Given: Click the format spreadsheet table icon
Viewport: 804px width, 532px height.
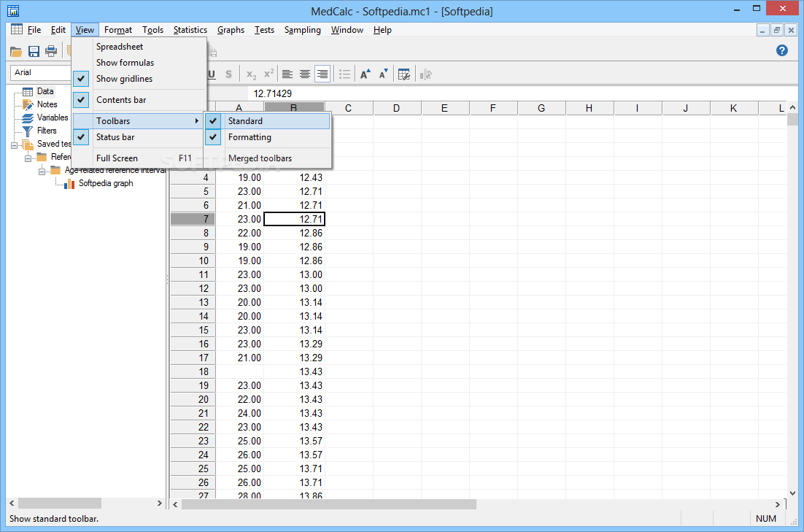Looking at the screenshot, I should 404,75.
